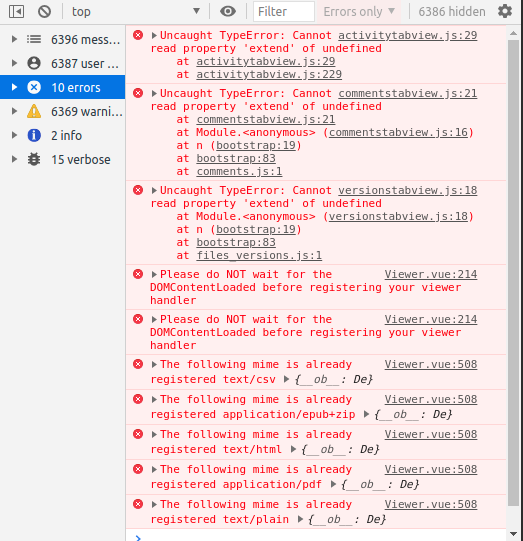The height and width of the screenshot is (541, 523).
Task: Expand the object in text/html error
Action: pos(293,449)
